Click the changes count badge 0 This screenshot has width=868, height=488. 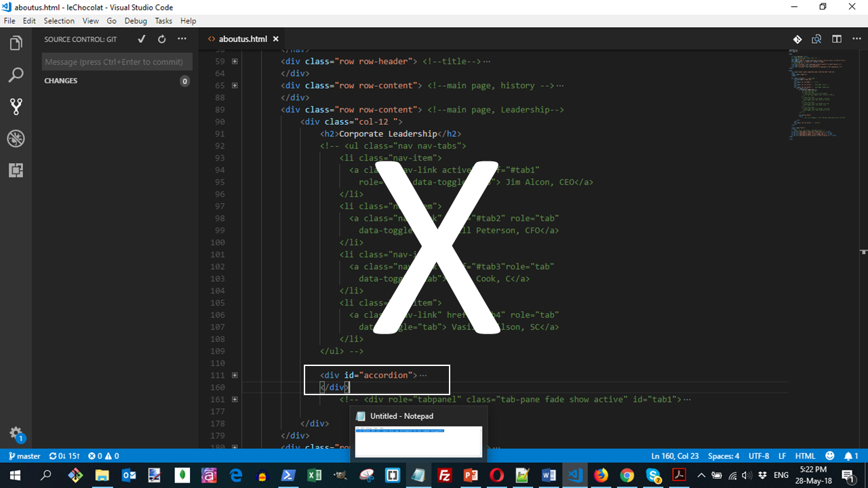click(184, 81)
